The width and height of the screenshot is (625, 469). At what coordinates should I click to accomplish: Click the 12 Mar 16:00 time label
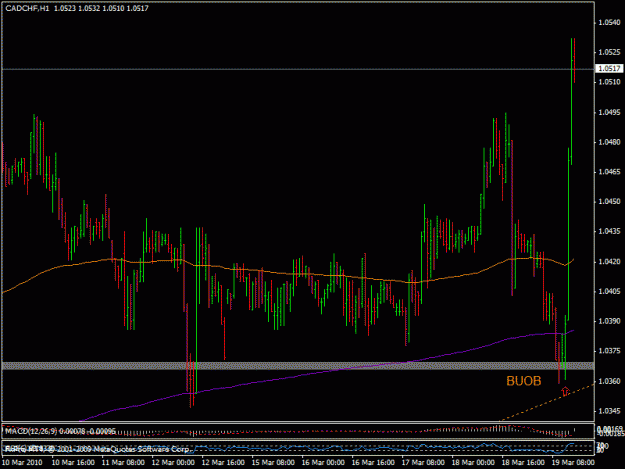click(223, 463)
